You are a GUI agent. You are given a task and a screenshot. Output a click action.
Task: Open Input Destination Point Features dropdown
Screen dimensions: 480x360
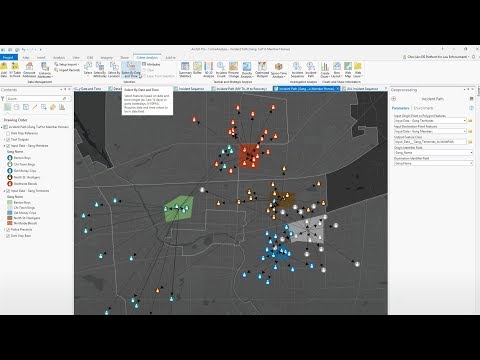(x=464, y=131)
